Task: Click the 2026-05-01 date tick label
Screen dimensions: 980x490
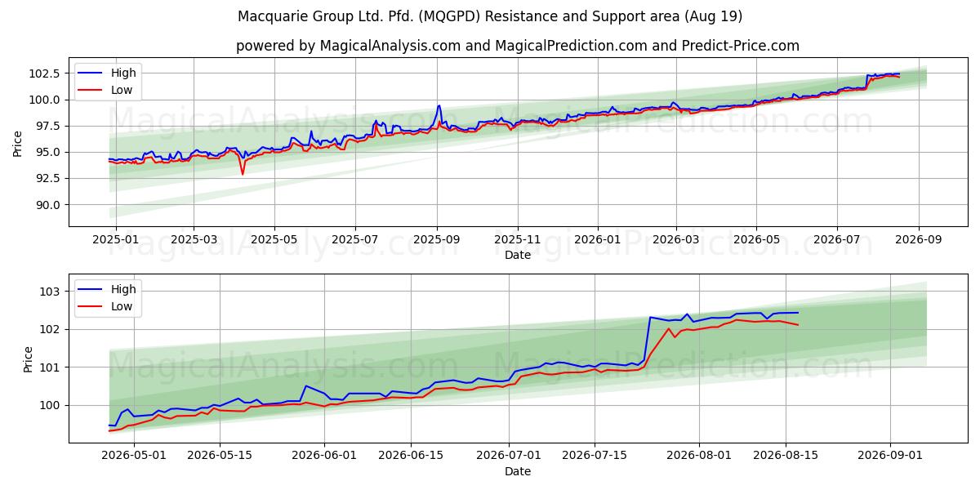Action: [x=134, y=456]
